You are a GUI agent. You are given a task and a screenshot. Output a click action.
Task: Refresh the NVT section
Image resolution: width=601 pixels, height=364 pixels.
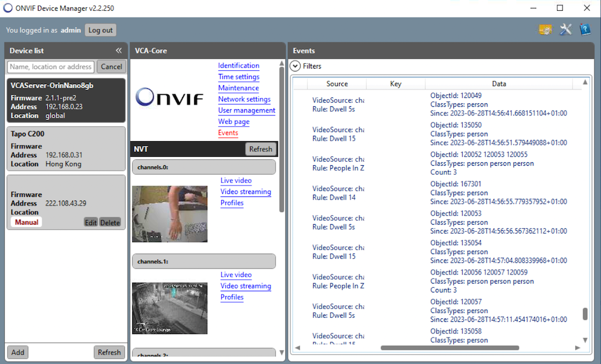tap(261, 149)
